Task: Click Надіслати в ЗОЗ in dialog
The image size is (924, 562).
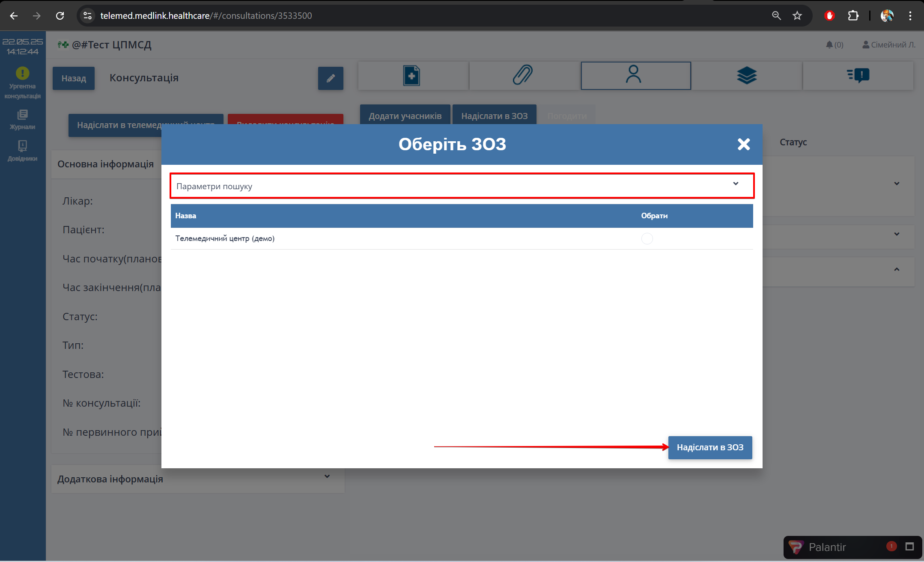Action: coord(710,447)
